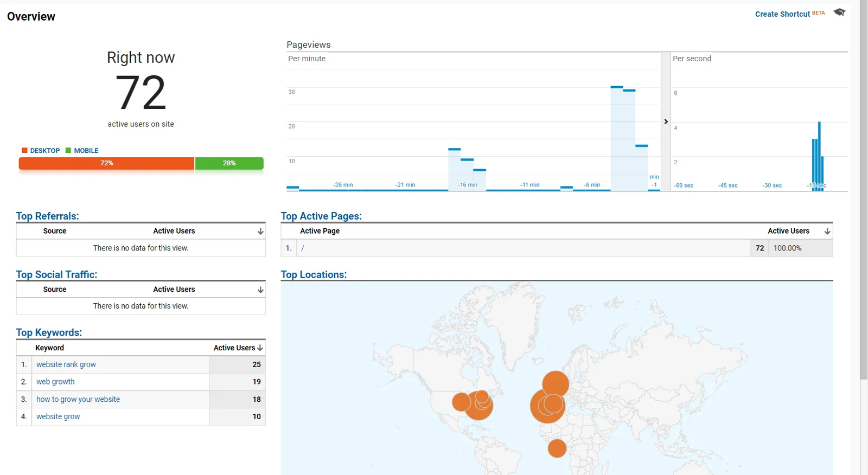Click the orange bubble over southern Africa
868x475 pixels.
point(557,448)
